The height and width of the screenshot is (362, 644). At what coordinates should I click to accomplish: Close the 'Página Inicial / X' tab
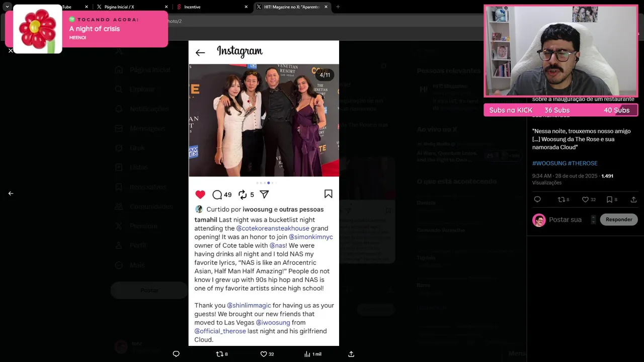coord(167,7)
